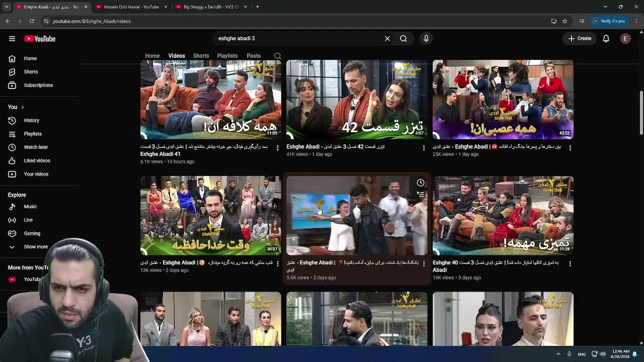Click the page vertical scrollbar thumb
Screen dimensions: 644x362
(x=641, y=113)
